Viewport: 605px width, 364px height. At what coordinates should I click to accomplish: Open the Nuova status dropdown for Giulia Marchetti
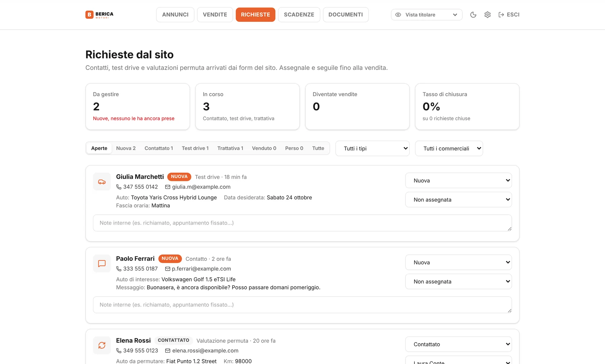click(x=458, y=180)
